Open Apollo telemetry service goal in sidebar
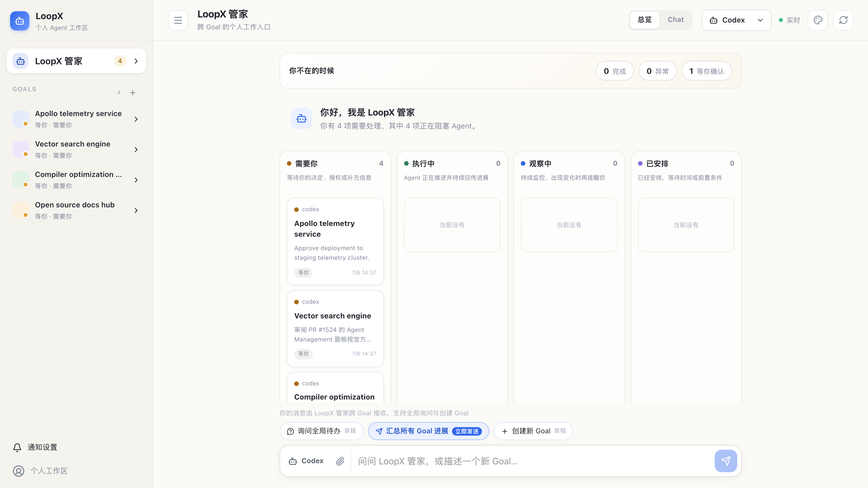868x488 pixels. pos(76,119)
